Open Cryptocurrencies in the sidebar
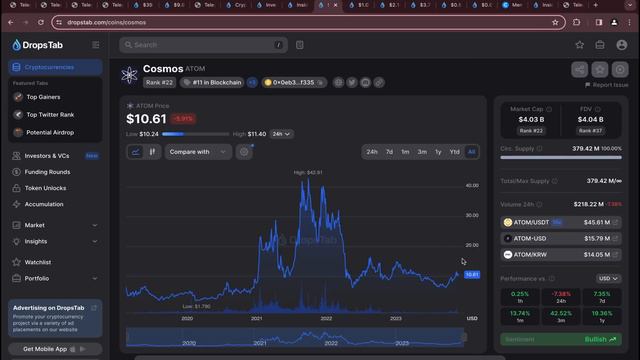The height and width of the screenshot is (360, 640). [55, 67]
